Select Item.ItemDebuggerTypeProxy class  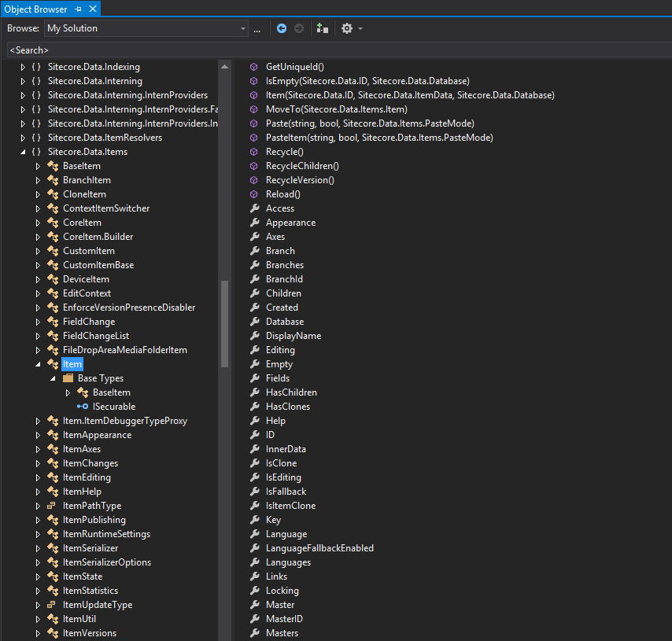(x=125, y=421)
